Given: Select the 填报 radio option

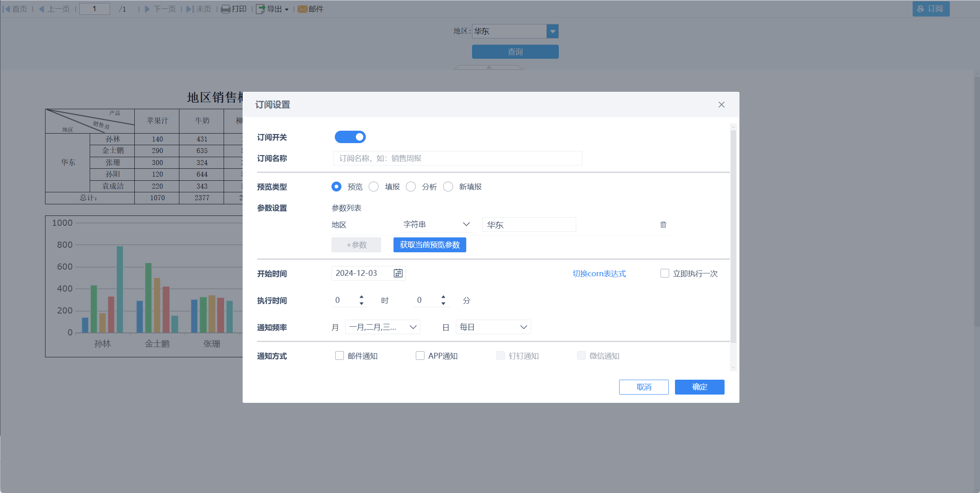Looking at the screenshot, I should tap(374, 187).
